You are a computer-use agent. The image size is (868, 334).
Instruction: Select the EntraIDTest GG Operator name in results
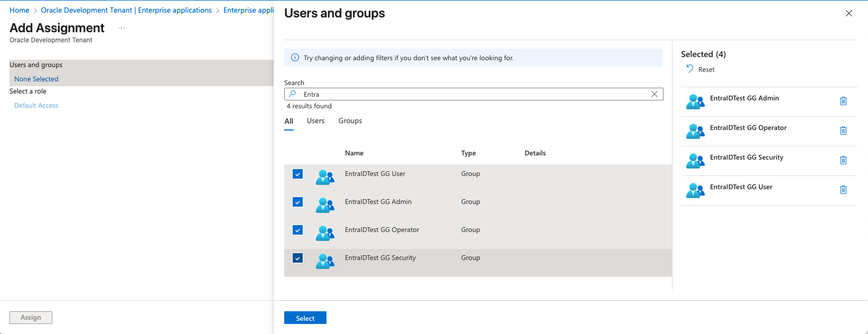click(382, 229)
